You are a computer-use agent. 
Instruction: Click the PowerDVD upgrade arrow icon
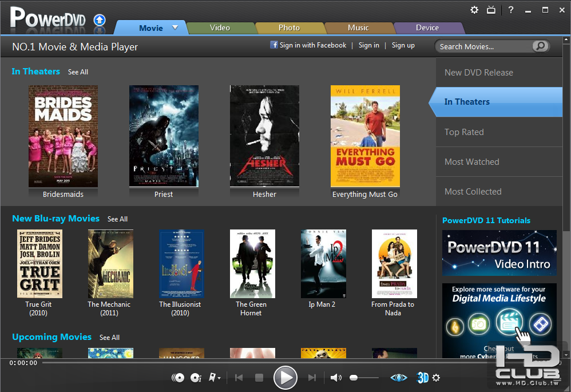click(x=100, y=20)
